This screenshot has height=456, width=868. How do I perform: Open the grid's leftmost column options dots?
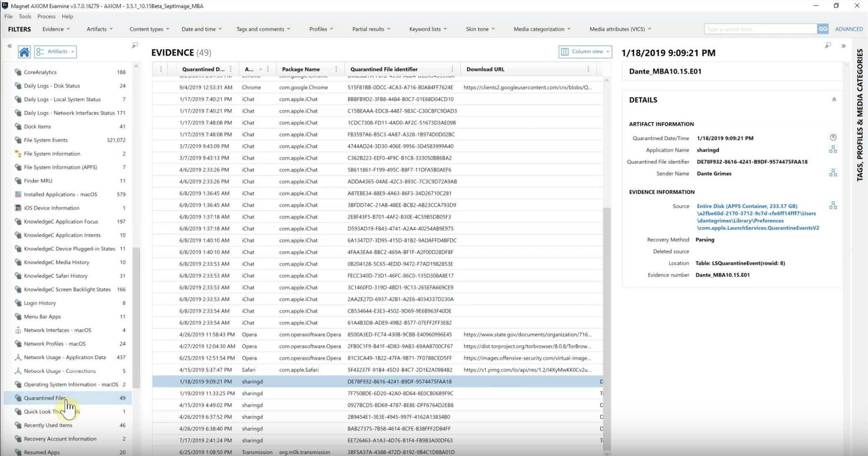161,69
